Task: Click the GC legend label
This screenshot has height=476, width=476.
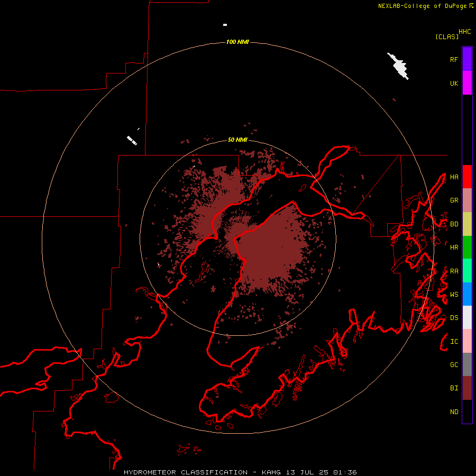Action: pyautogui.click(x=454, y=365)
